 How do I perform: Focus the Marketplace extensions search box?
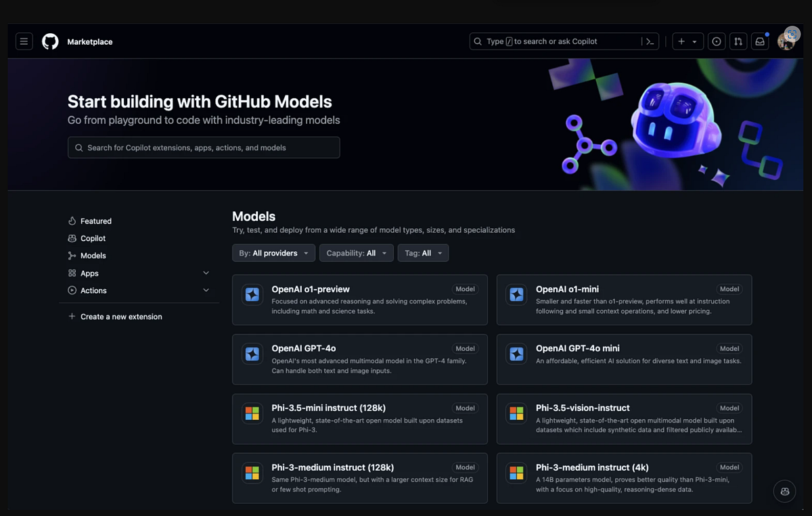[204, 148]
